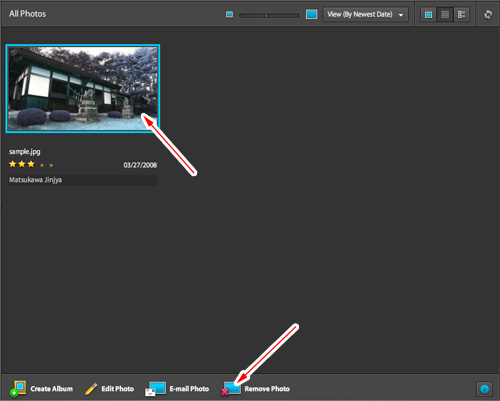Click the sample.jpg filename text
500x401 pixels.
(25, 152)
